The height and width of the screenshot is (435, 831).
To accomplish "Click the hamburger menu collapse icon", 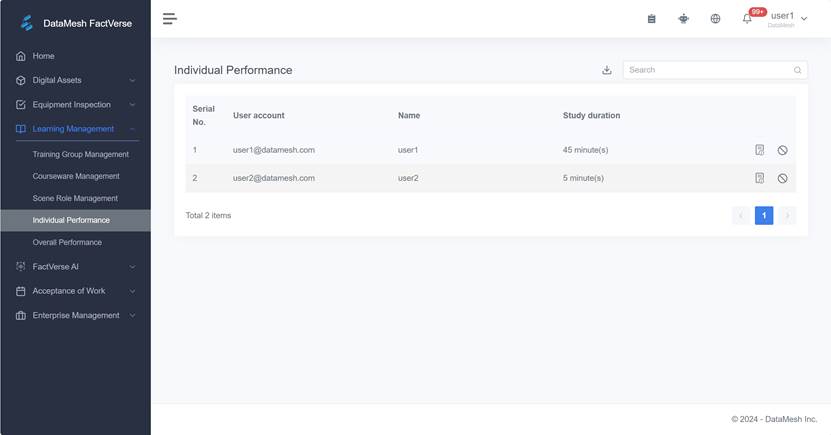I will 170,18.
